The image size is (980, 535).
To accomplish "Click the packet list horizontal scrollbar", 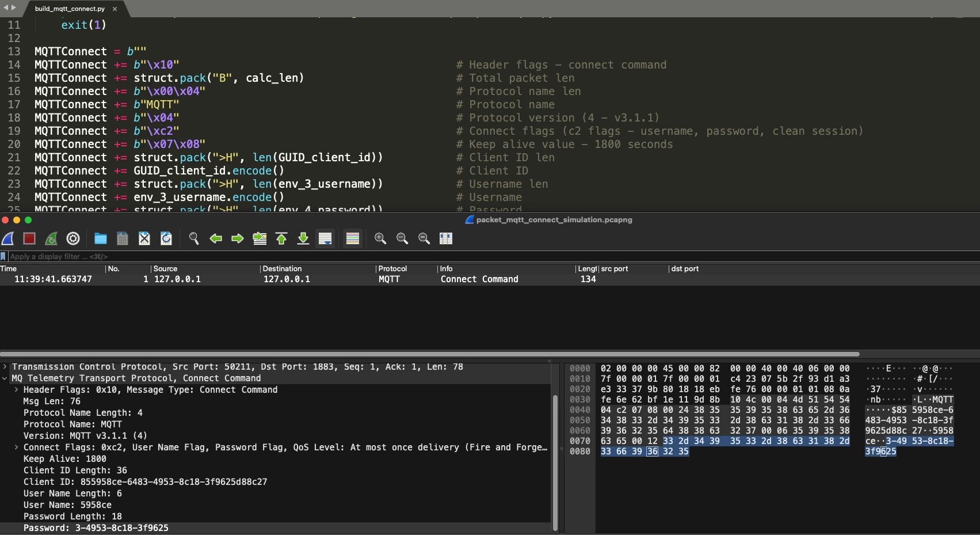I will pos(429,354).
